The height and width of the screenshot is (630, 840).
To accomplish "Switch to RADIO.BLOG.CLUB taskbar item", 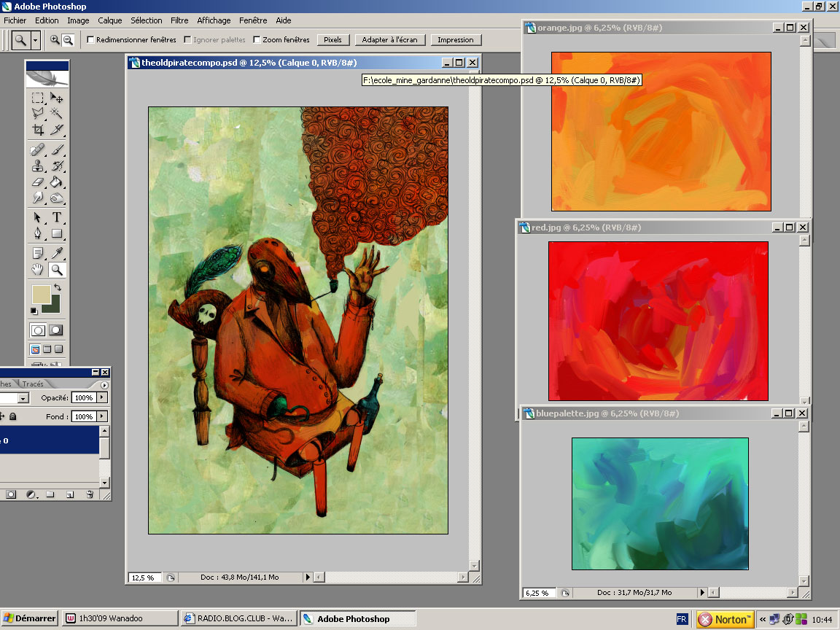I will click(x=239, y=618).
